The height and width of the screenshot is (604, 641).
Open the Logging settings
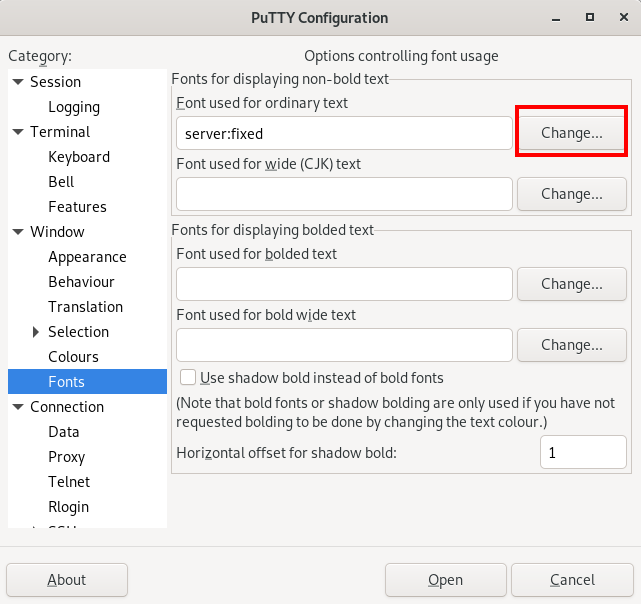point(74,107)
